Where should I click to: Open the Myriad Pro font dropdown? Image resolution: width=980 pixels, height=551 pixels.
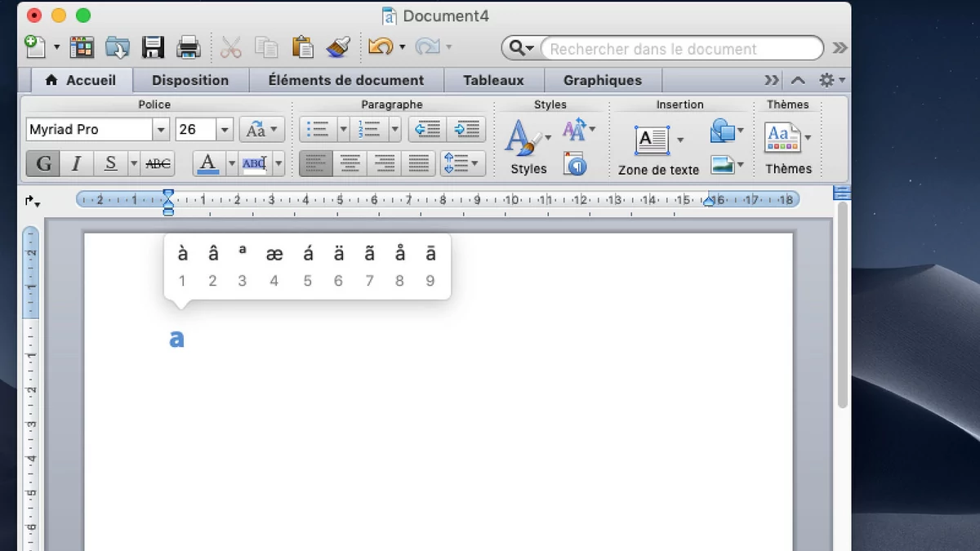pyautogui.click(x=161, y=129)
